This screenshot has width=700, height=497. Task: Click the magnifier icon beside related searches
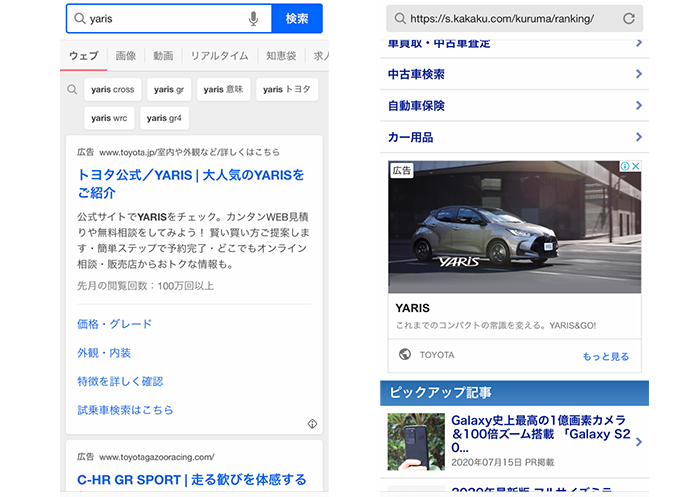click(72, 89)
